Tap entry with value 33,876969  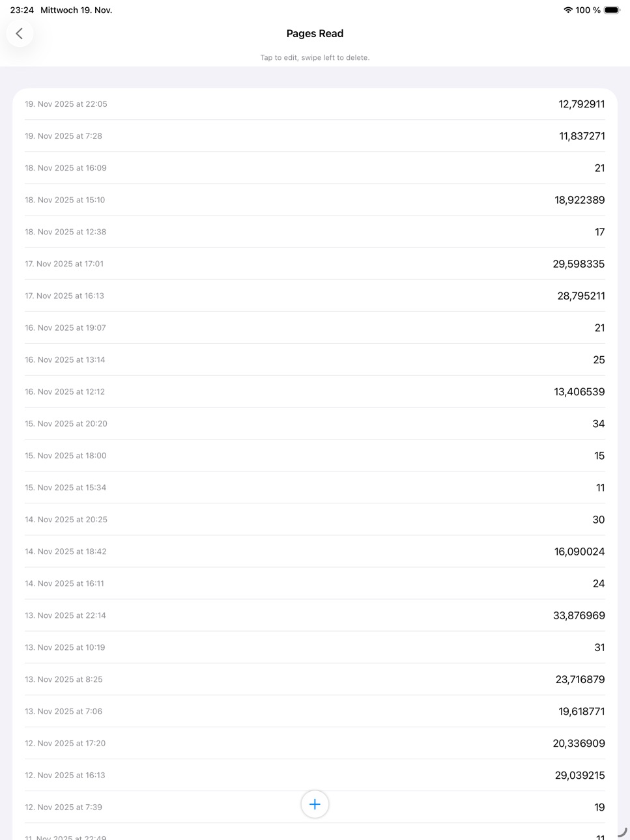[x=315, y=615]
